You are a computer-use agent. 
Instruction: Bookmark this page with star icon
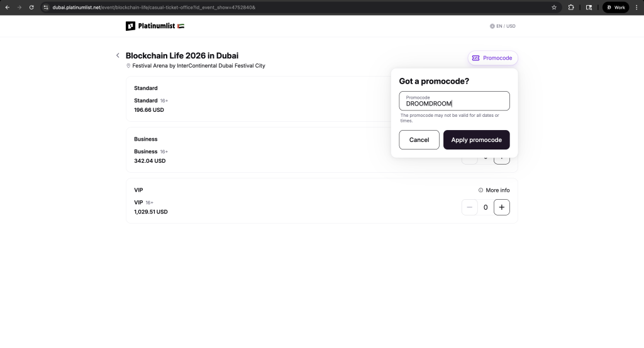click(x=554, y=8)
